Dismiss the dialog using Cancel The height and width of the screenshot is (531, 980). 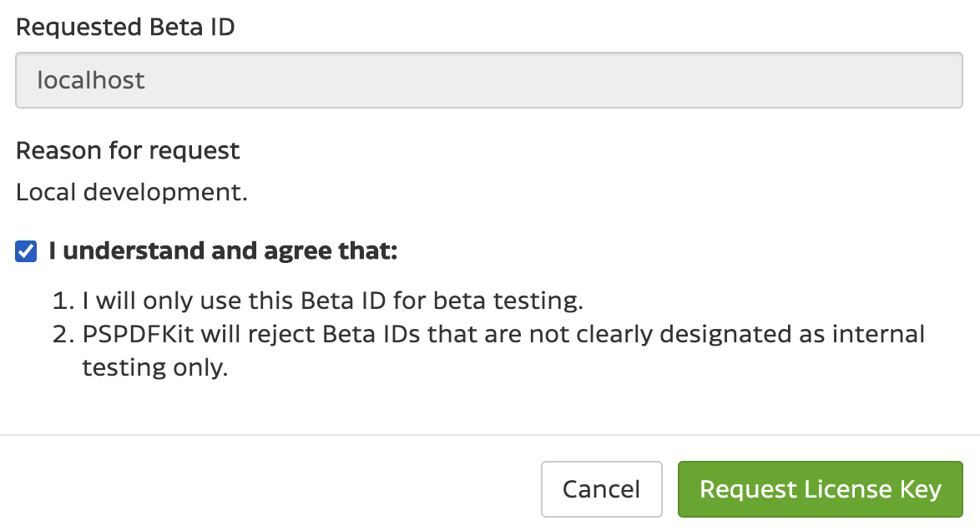point(601,489)
